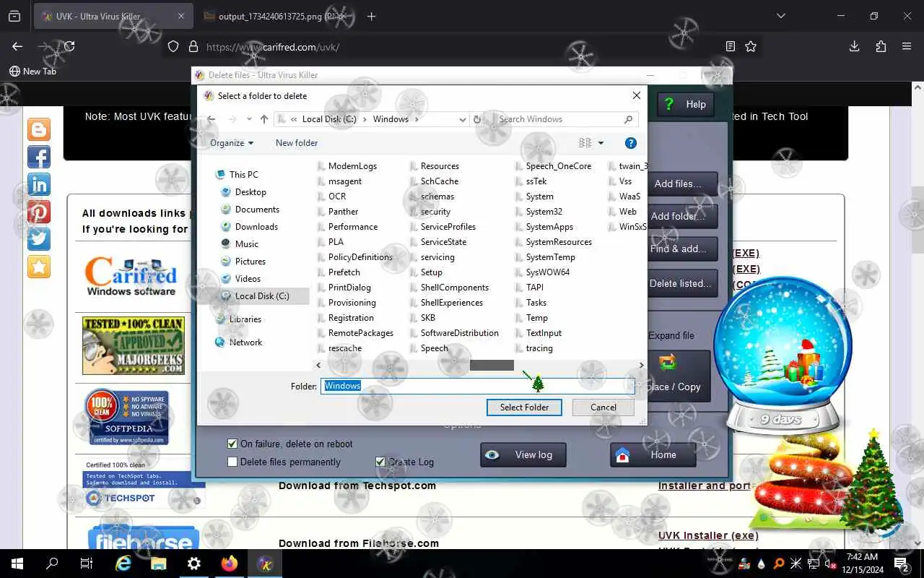Click the Pinterest share icon

coord(39,212)
